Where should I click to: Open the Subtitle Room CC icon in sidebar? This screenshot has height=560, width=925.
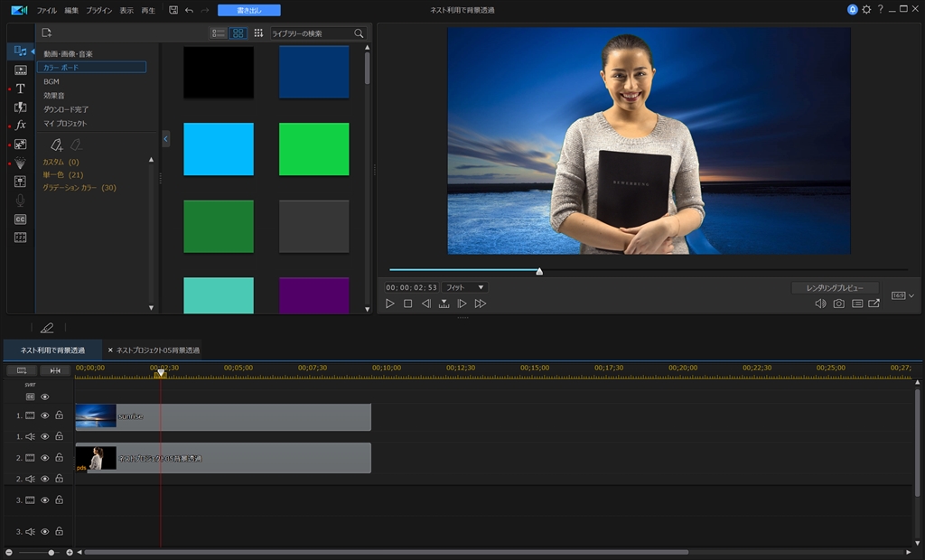(20, 219)
